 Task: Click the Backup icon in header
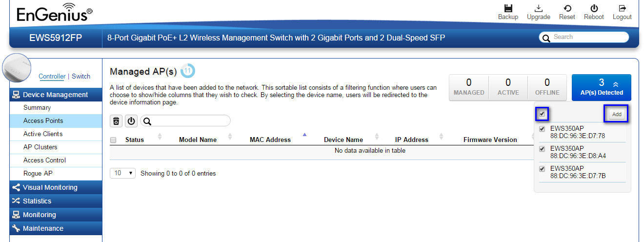click(508, 9)
